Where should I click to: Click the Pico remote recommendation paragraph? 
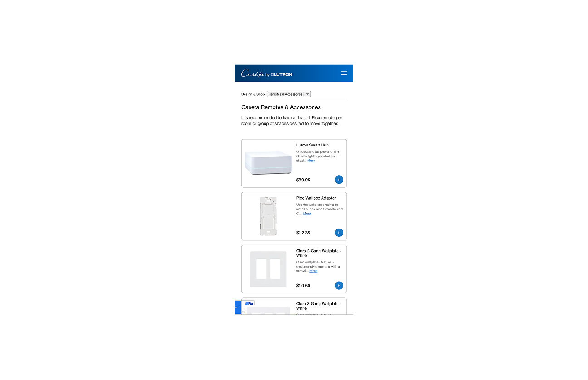292,121
